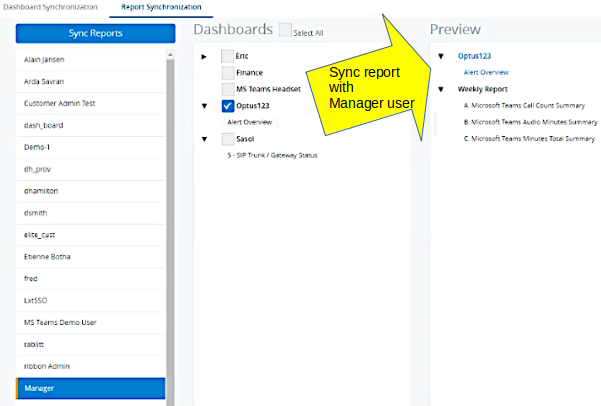
Task: Click the Sync Reports button
Action: coord(95,33)
